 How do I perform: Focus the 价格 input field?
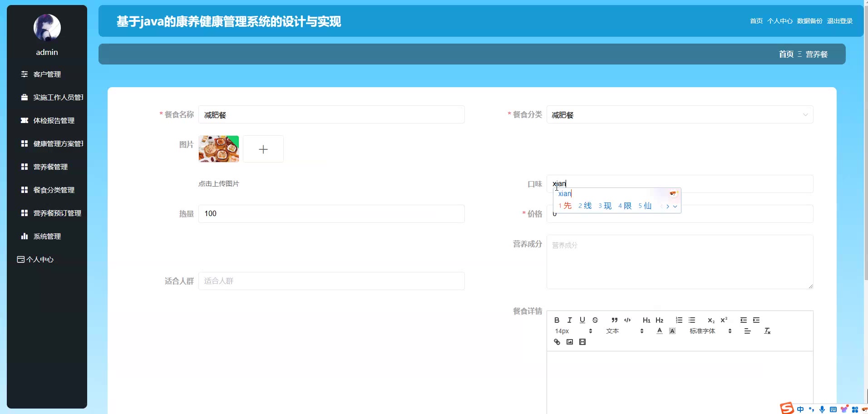pyautogui.click(x=680, y=214)
